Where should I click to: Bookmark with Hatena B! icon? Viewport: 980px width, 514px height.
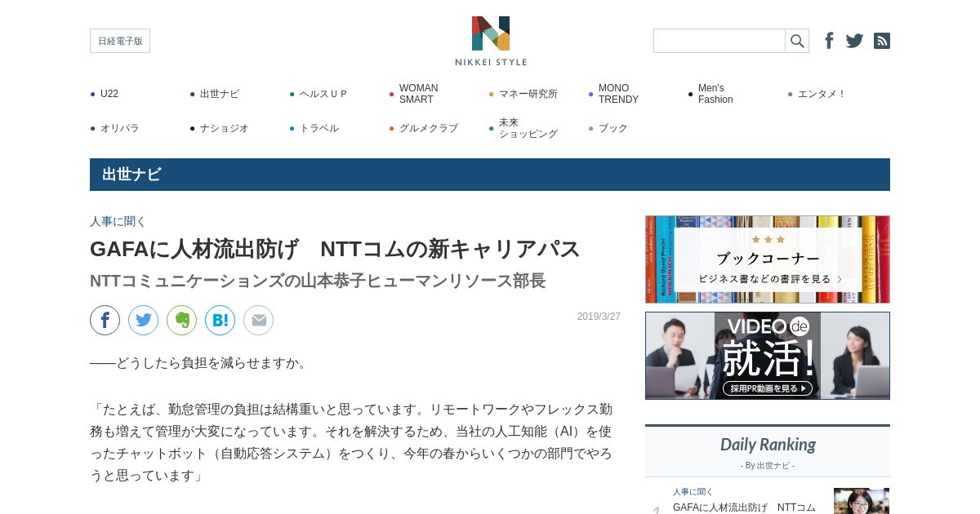click(x=220, y=321)
